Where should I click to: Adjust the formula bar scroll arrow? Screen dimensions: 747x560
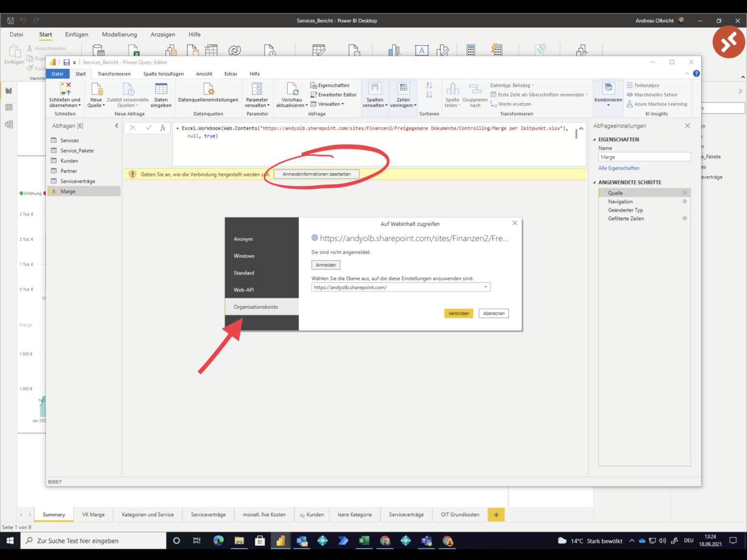[x=581, y=128]
